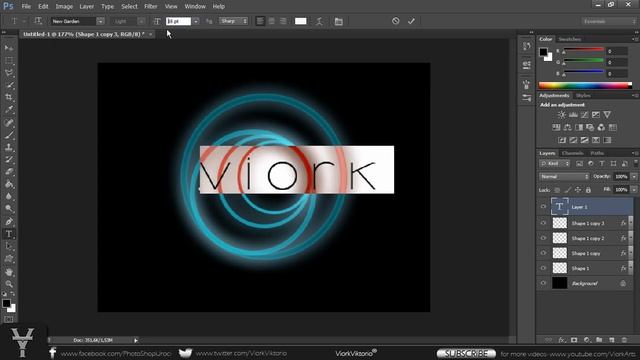Select the Pen tool
640x360 pixels.
[9, 222]
